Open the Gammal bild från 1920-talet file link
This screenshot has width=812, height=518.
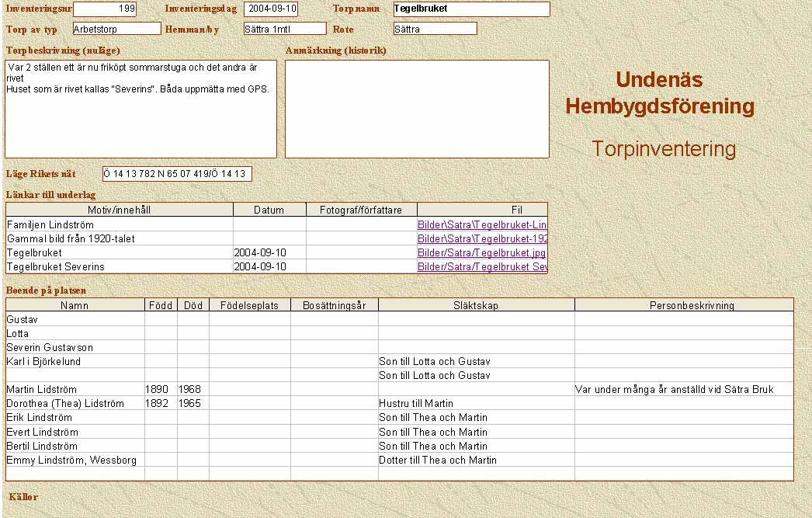(x=482, y=238)
